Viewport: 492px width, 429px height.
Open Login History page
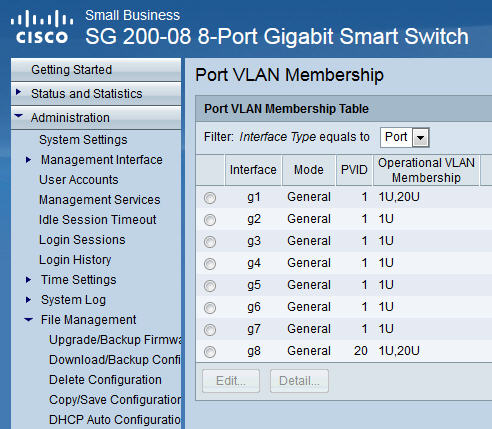point(75,260)
